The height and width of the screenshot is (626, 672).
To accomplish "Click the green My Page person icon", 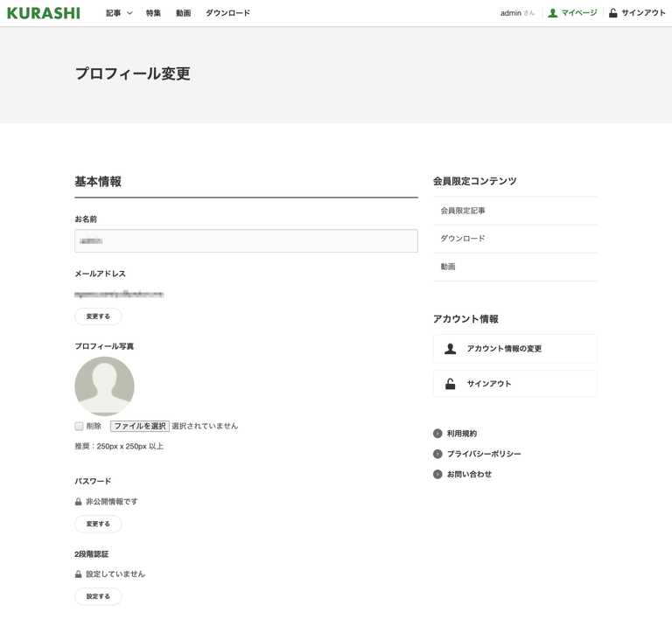I will point(552,13).
